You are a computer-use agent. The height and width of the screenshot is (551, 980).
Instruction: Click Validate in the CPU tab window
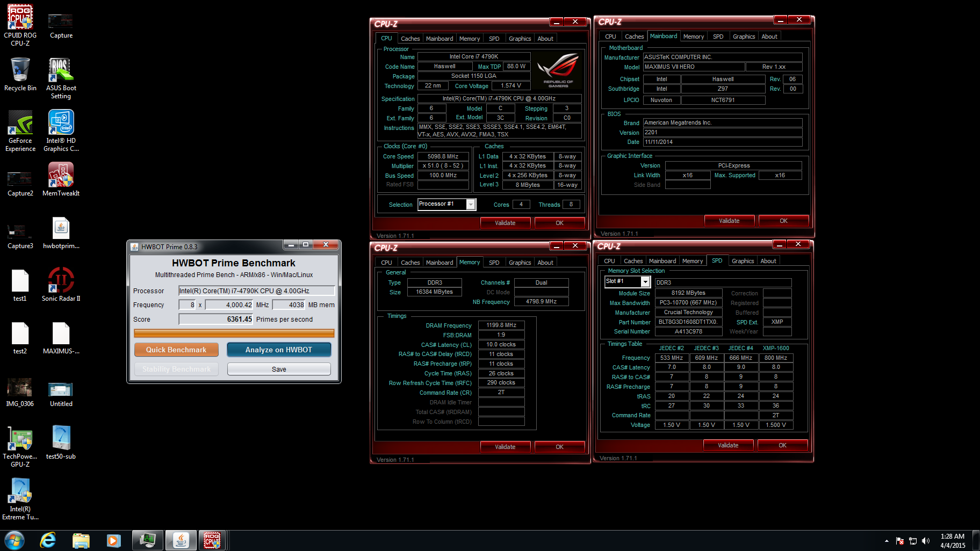coord(505,223)
